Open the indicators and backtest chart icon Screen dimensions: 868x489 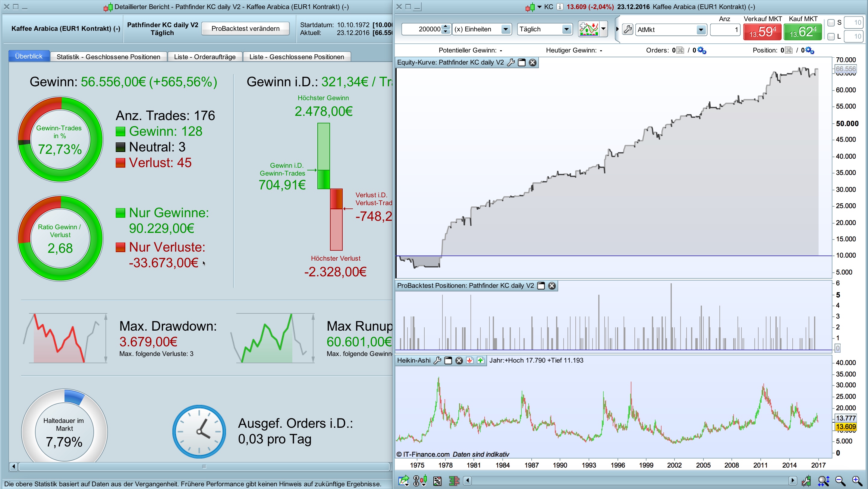coord(588,29)
